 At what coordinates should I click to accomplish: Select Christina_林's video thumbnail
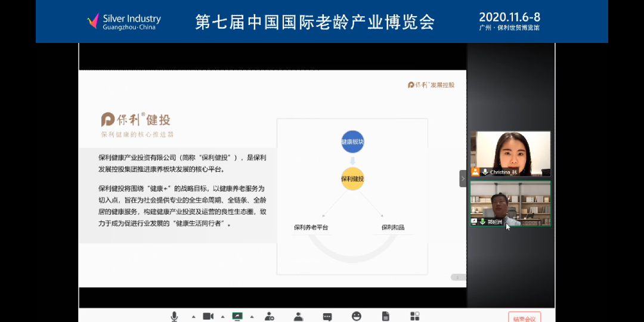tap(510, 153)
